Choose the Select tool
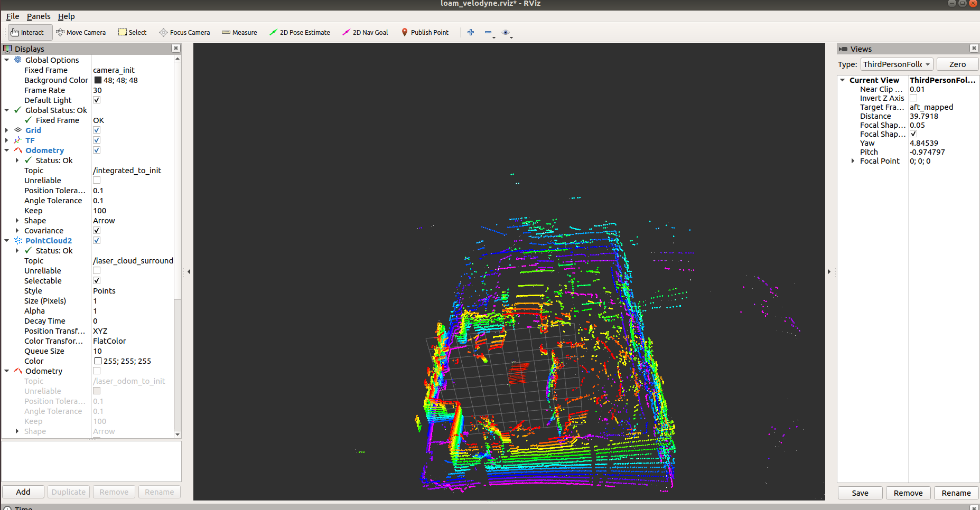 (133, 32)
